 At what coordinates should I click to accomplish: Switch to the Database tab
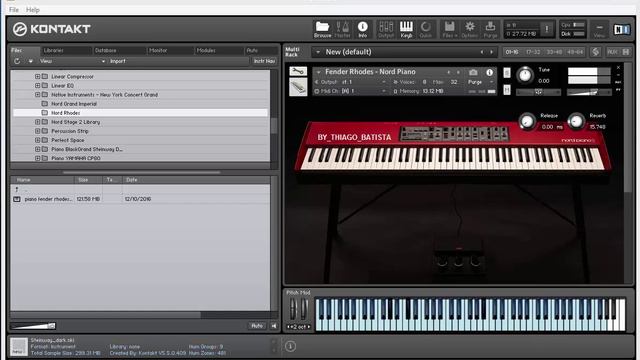[x=106, y=50]
